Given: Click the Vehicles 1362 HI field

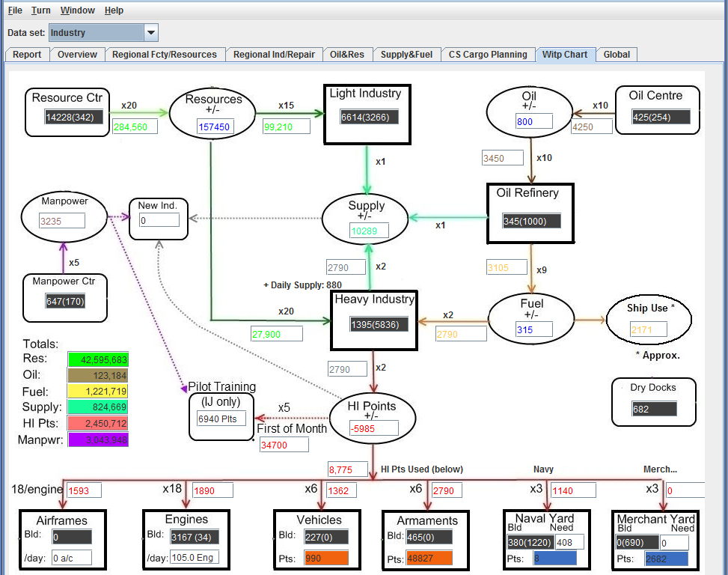Looking at the screenshot, I should coord(342,490).
